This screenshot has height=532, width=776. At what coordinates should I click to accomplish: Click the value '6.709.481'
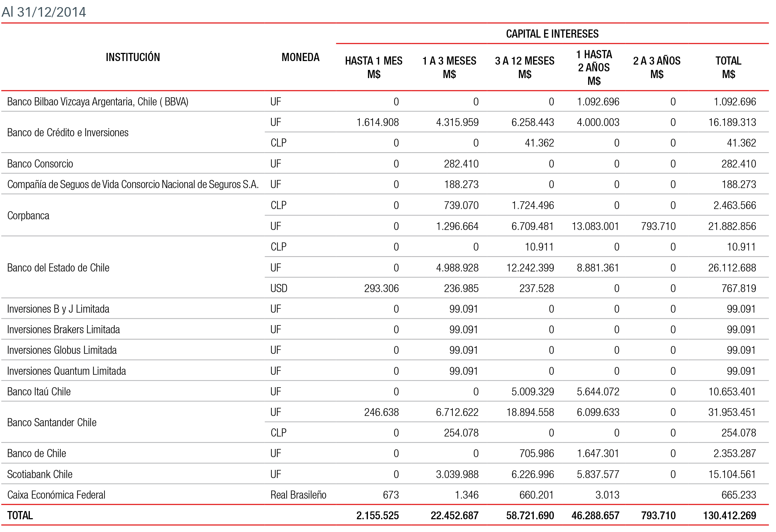point(532,226)
